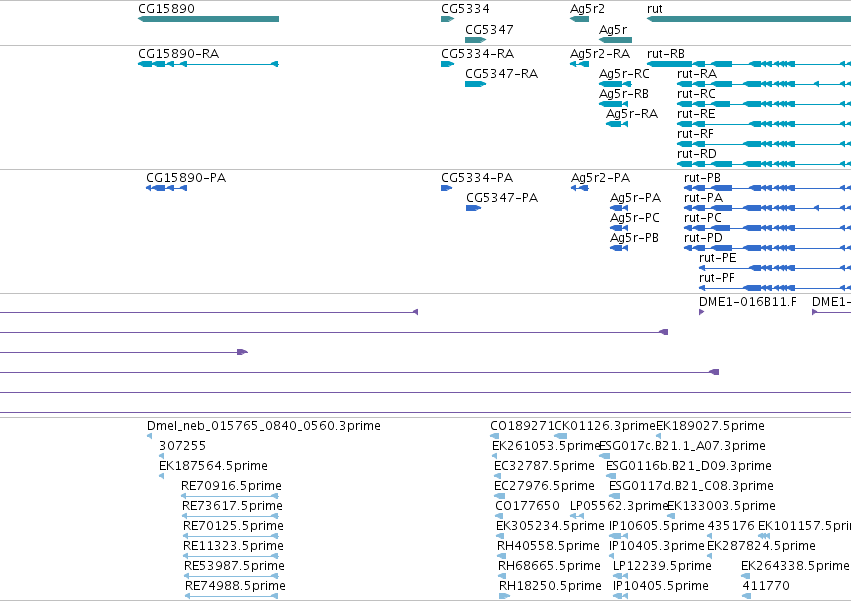Select EK287824.5prime EST
The image size is (851, 601).
point(710,556)
